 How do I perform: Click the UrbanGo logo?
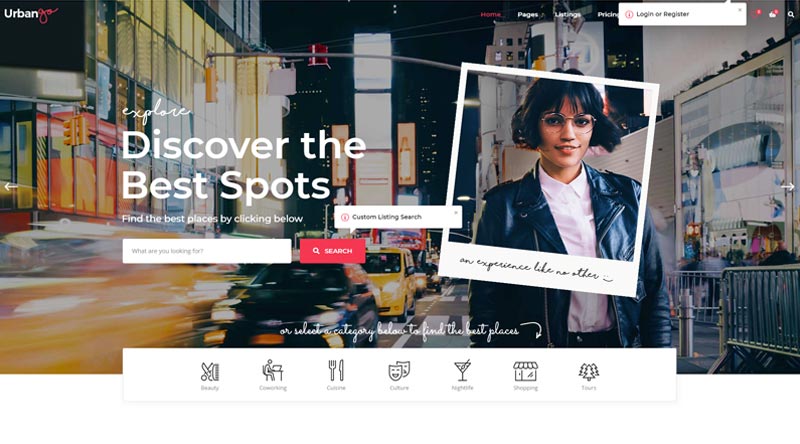(x=31, y=14)
